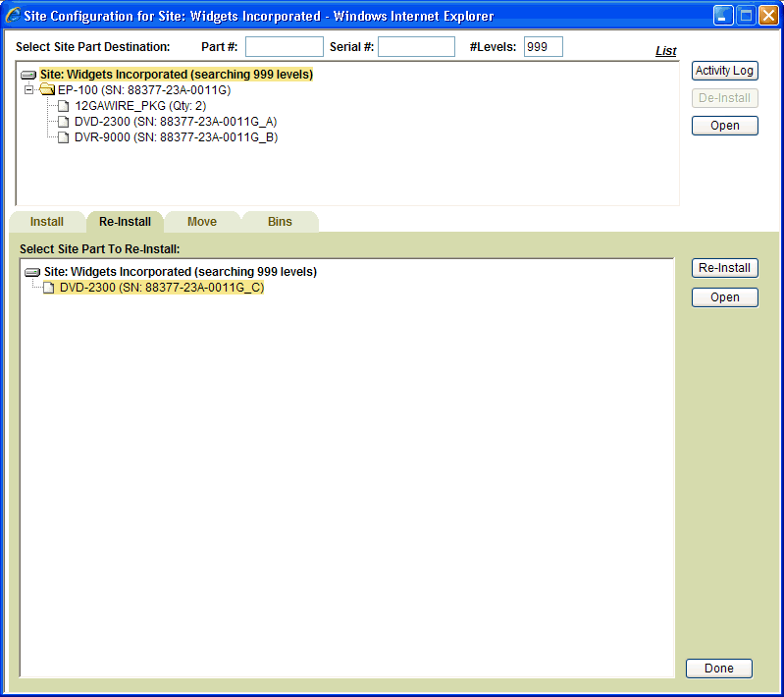Focus the Part # input field
Image resolution: width=784 pixels, height=697 pixels.
click(284, 47)
